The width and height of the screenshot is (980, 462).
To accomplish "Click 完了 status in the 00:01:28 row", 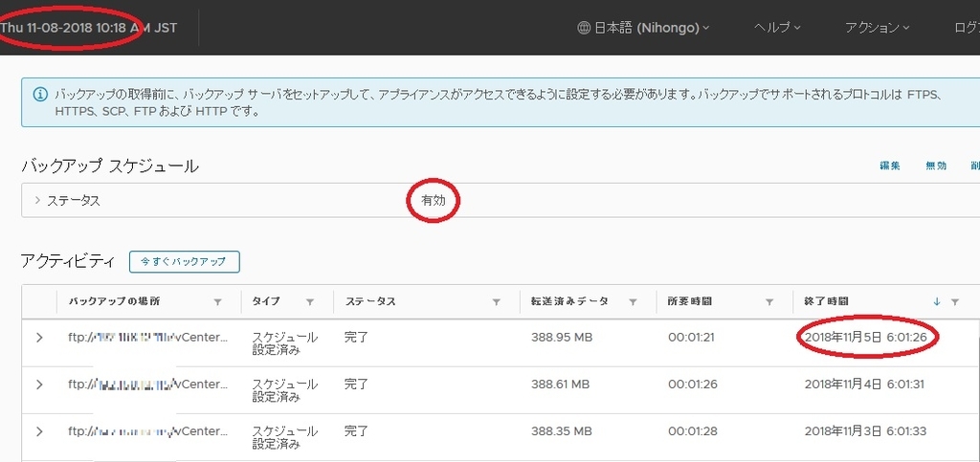I will click(356, 431).
